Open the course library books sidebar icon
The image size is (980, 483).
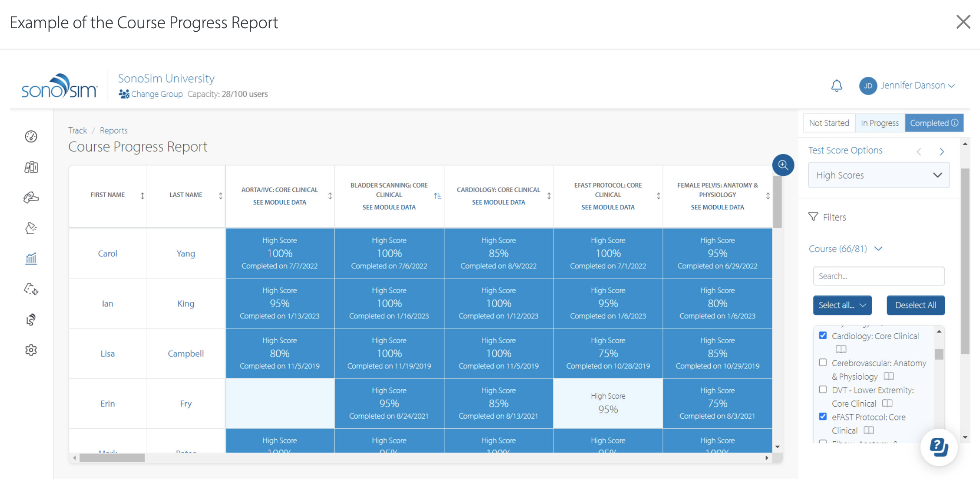(x=31, y=167)
